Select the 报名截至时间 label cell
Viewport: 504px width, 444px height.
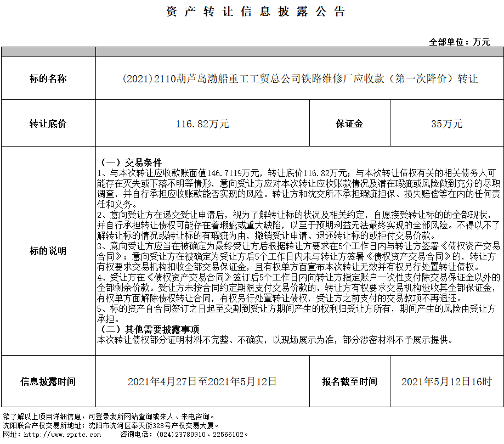point(349,381)
